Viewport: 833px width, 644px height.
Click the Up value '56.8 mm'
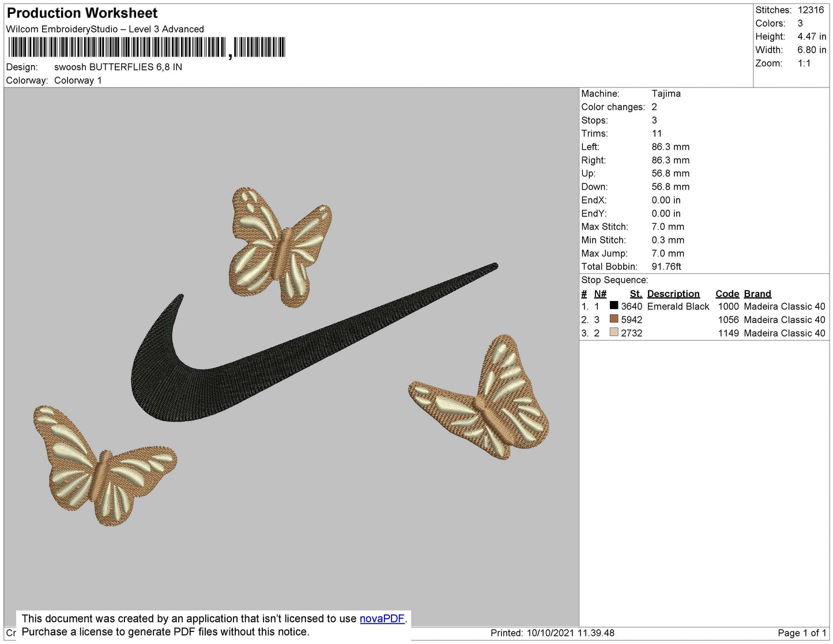click(x=670, y=173)
